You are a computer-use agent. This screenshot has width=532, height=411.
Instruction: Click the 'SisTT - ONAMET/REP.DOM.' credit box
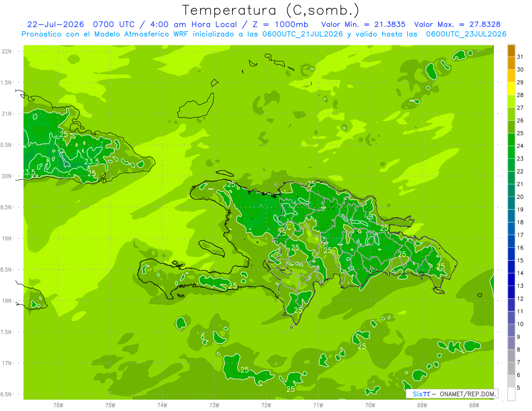coord(452,394)
